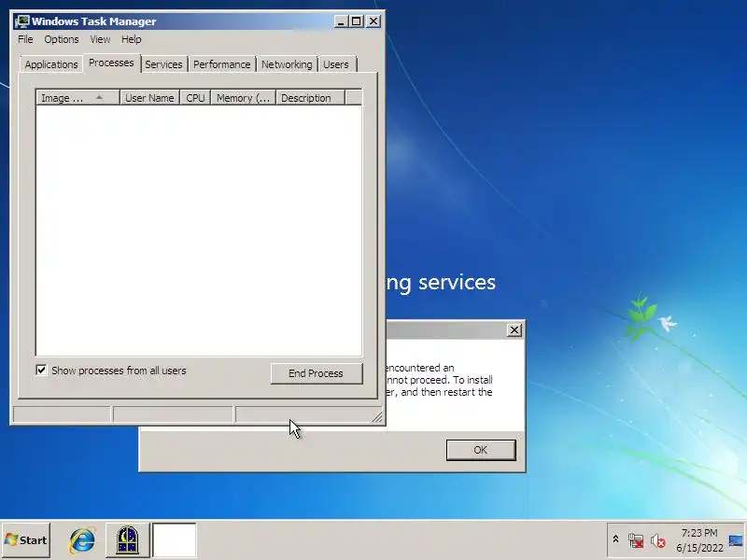Switch to the Services tab
Image resolution: width=747 pixels, height=560 pixels.
tap(163, 64)
